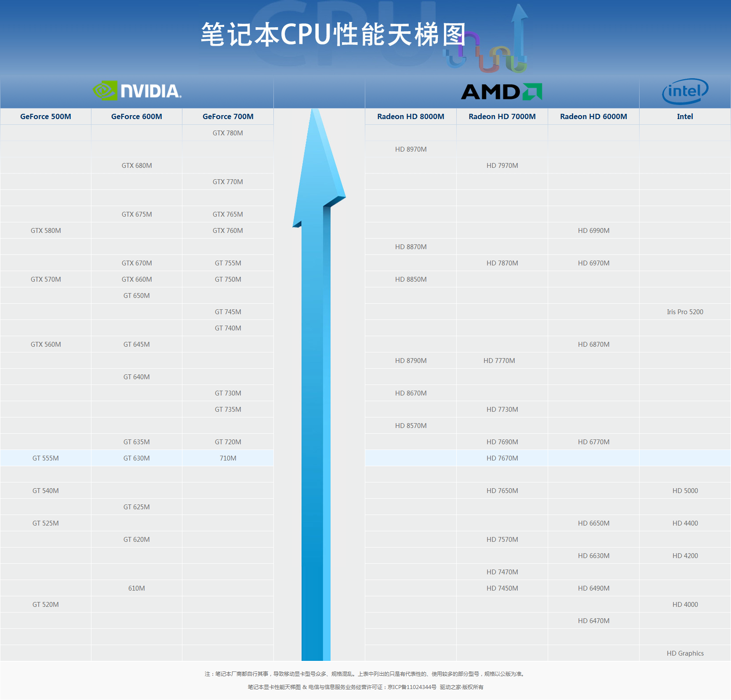Select the Intel column header
The width and height of the screenshot is (731, 700).
685,116
